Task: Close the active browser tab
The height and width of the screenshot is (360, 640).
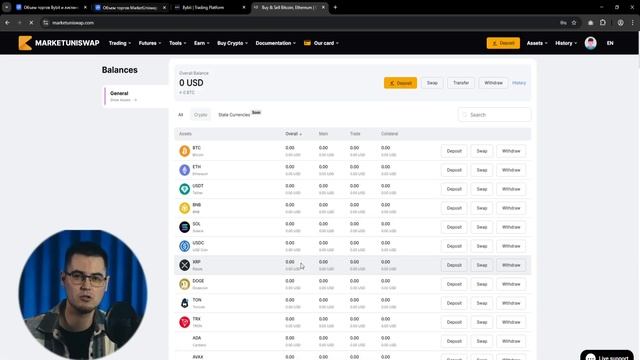Action: pyautogui.click(x=323, y=7)
